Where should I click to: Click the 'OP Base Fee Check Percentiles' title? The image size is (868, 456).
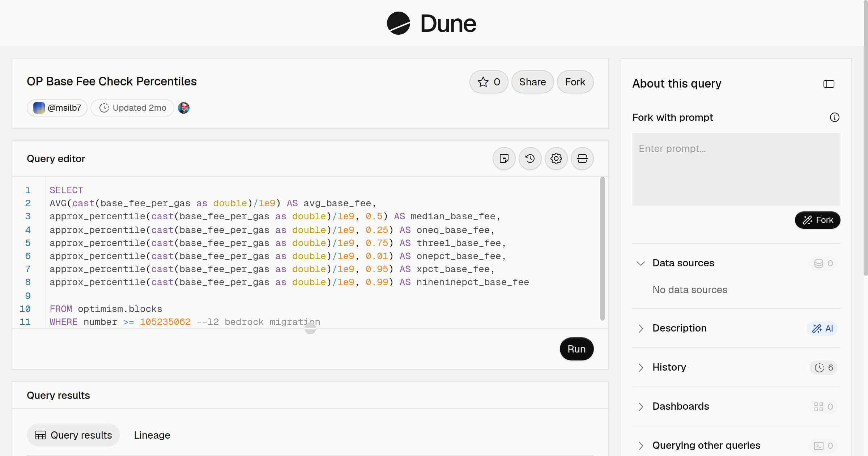click(112, 81)
